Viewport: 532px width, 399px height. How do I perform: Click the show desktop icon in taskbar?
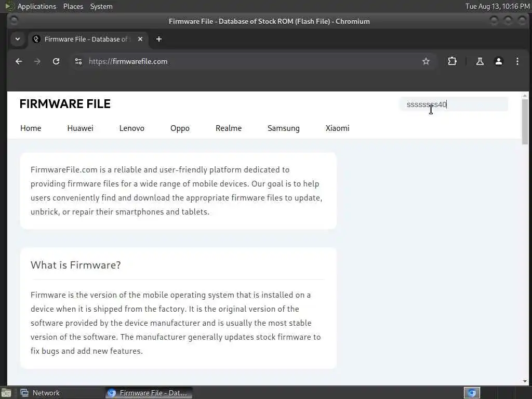point(6,393)
